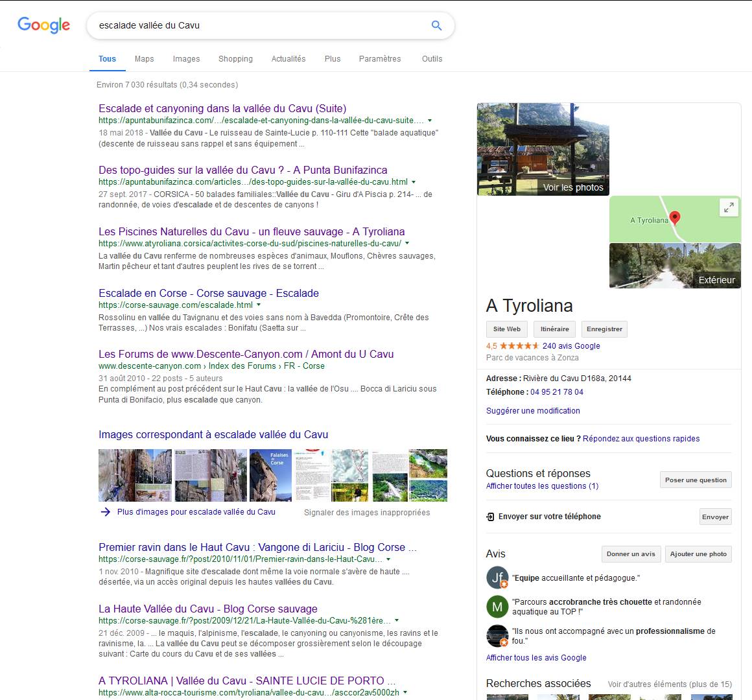Open the Descente-Canyon forums result
Viewport: 752px width, 700px height.
pyautogui.click(x=246, y=355)
